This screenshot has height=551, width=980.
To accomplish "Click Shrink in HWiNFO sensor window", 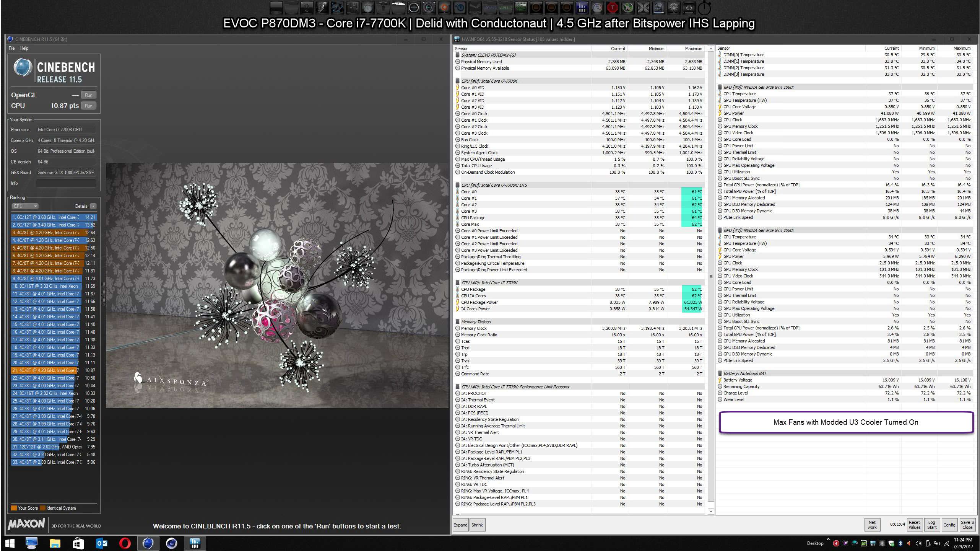I will tap(477, 525).
